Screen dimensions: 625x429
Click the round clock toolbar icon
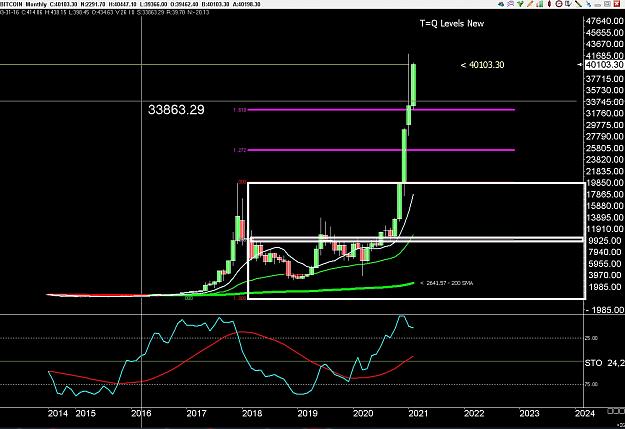coord(559,4)
